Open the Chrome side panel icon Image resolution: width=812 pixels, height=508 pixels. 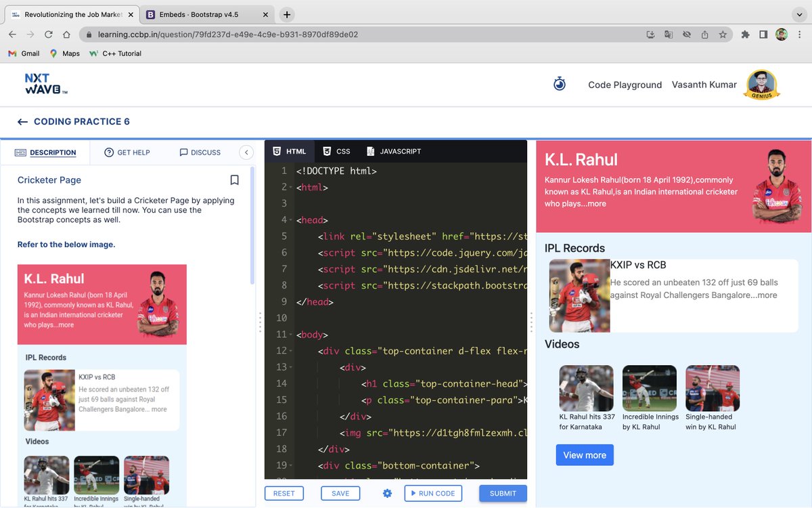(763, 35)
